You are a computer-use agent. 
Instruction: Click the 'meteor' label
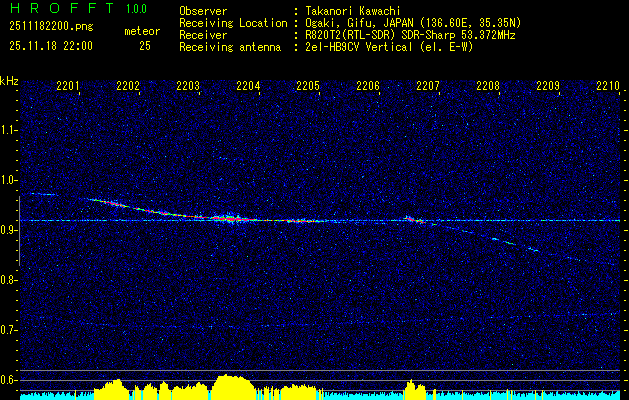pos(142,31)
